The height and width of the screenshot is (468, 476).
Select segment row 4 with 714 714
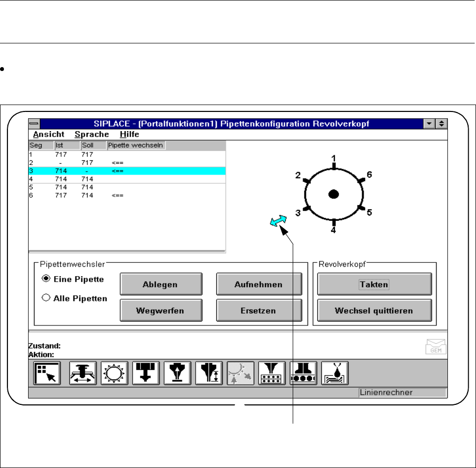pyautogui.click(x=127, y=179)
